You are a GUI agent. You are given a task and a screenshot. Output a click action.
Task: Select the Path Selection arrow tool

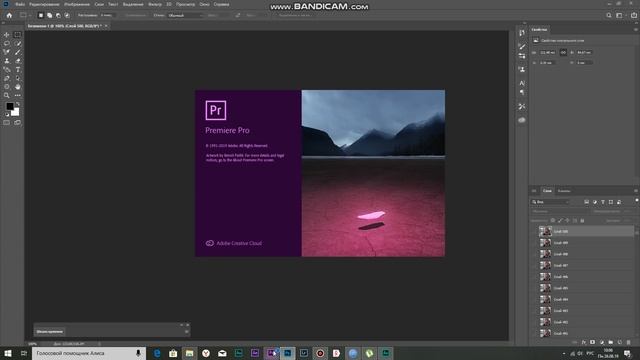coord(18,78)
